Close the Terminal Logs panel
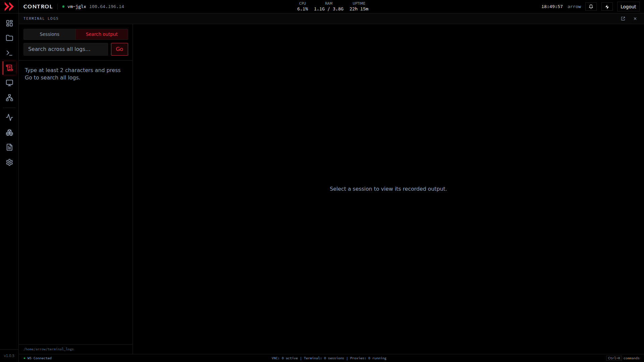Viewport: 644px width, 362px height. 635,19
